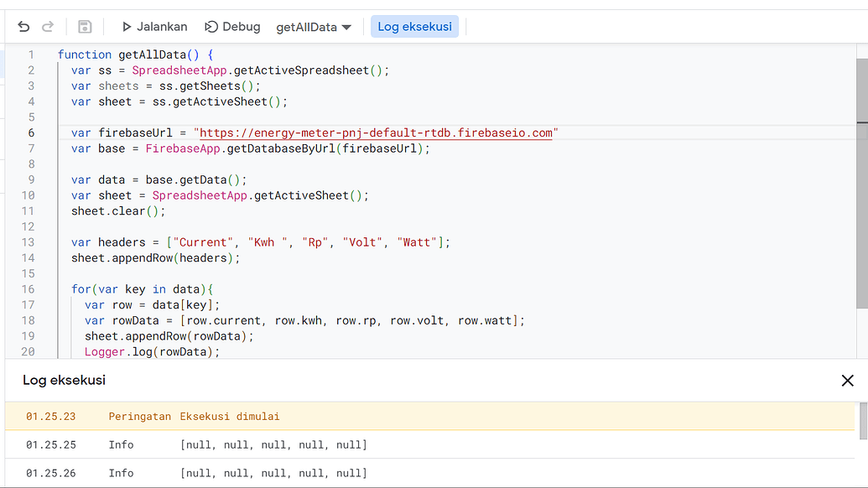
Task: Start the Debug button
Action: (x=233, y=27)
